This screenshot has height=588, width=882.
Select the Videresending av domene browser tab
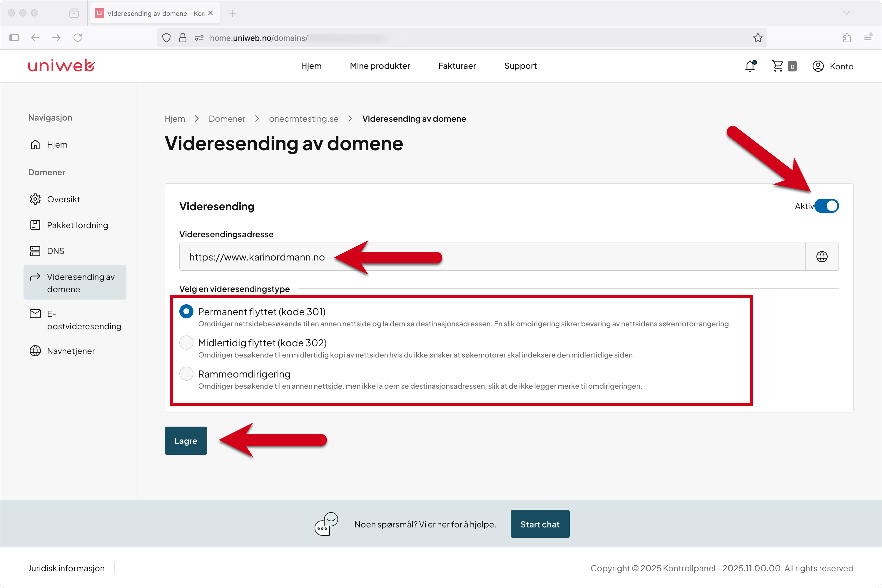pos(155,14)
